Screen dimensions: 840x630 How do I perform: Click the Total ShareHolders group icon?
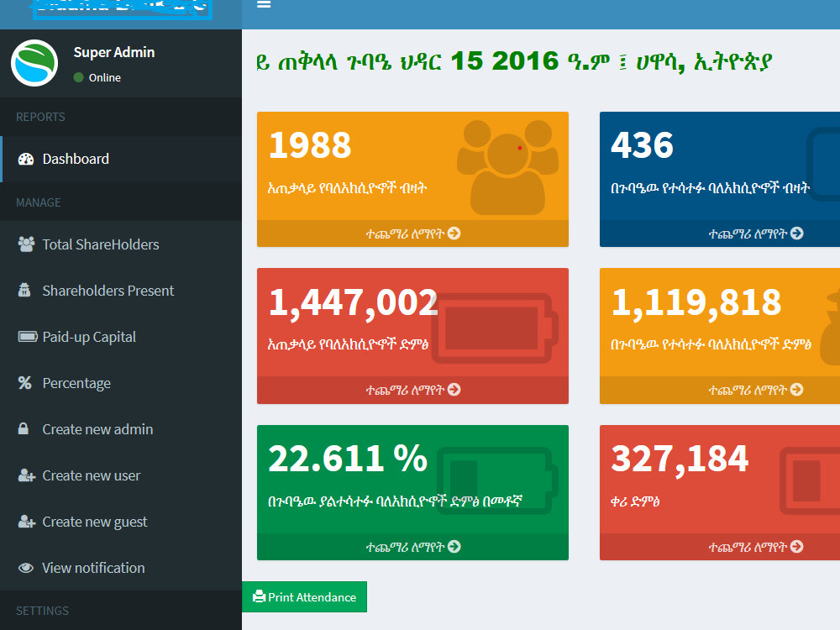[26, 244]
